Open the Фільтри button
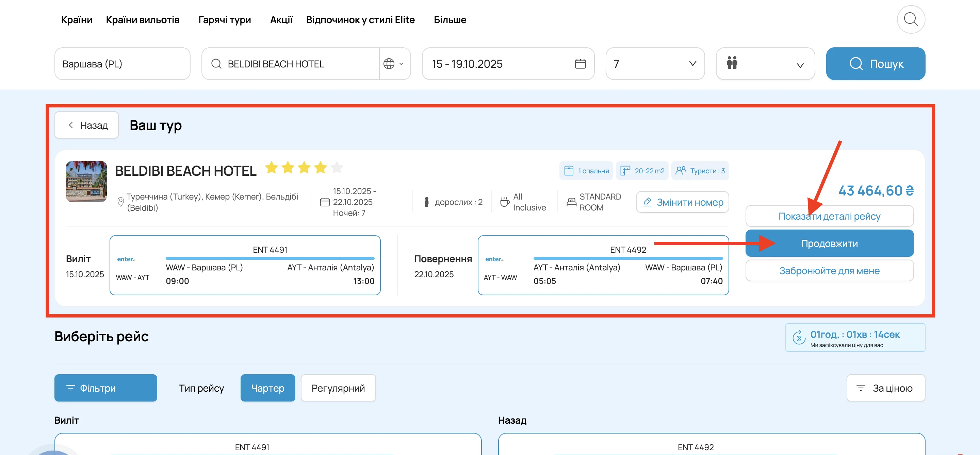Image resolution: width=980 pixels, height=455 pixels. [x=106, y=388]
